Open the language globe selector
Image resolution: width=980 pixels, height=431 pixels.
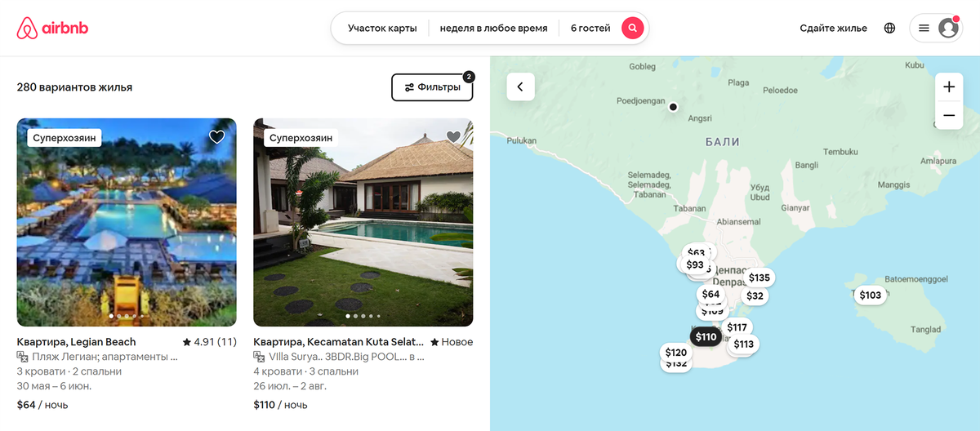889,28
